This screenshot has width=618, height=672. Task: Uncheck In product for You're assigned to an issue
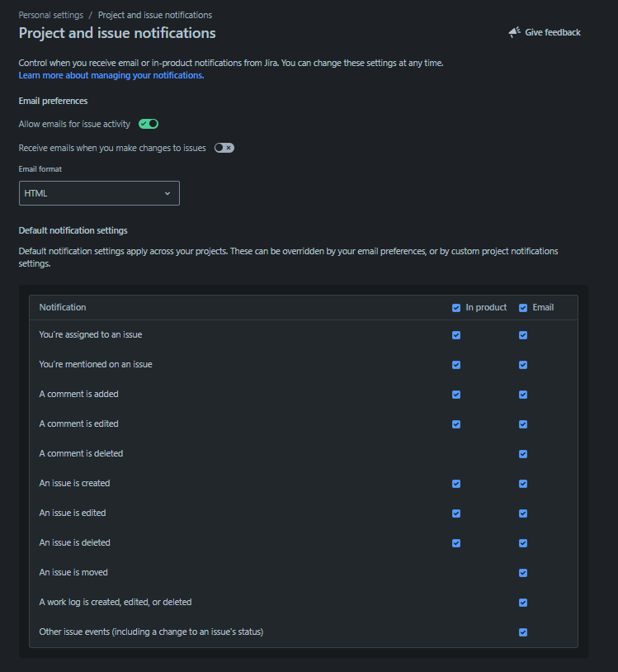coord(456,335)
